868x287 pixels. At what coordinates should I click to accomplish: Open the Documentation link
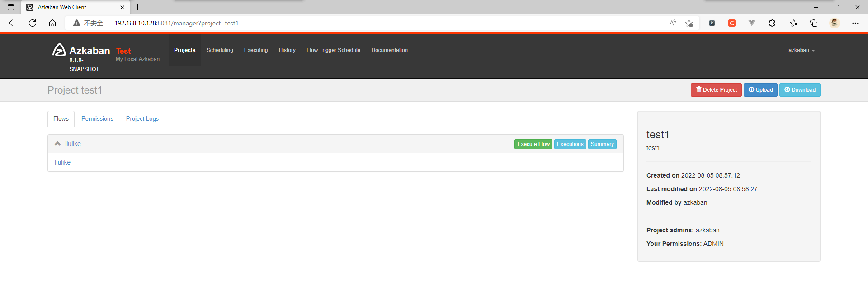(389, 50)
